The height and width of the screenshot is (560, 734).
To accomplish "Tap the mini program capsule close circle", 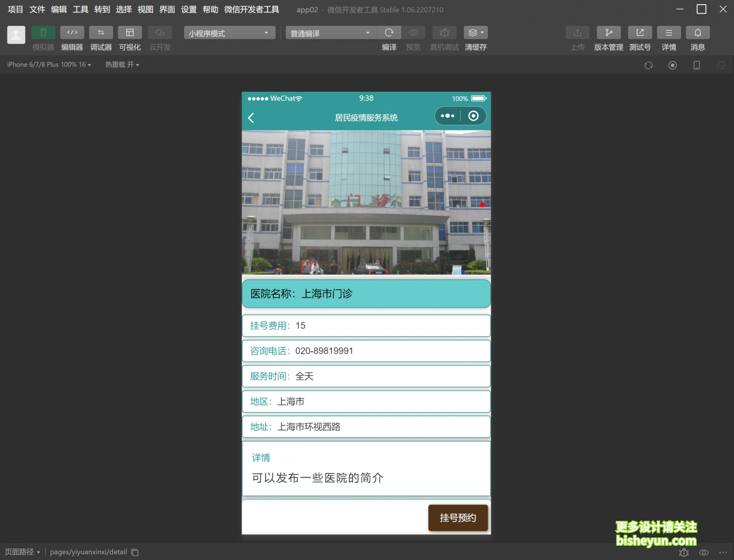I will pyautogui.click(x=473, y=116).
